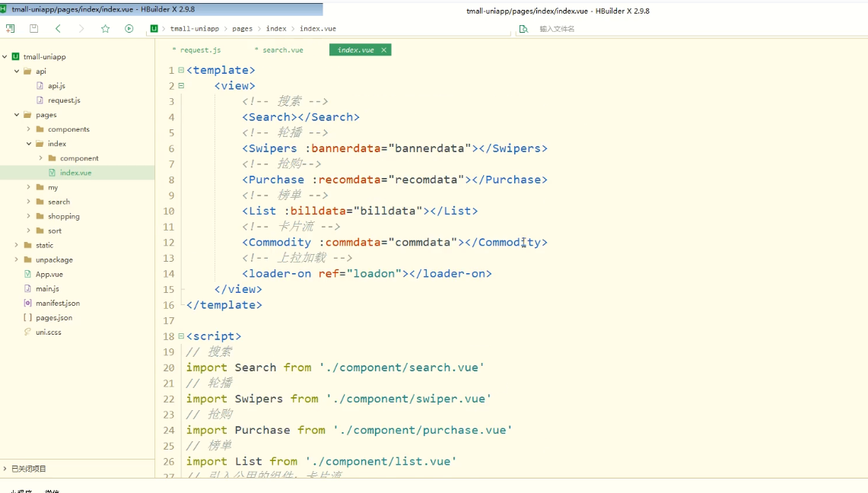Open api.js from the file tree

tap(56, 86)
